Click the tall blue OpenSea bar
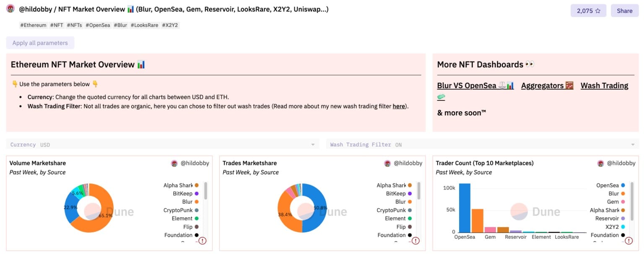644x254 pixels. click(465, 208)
